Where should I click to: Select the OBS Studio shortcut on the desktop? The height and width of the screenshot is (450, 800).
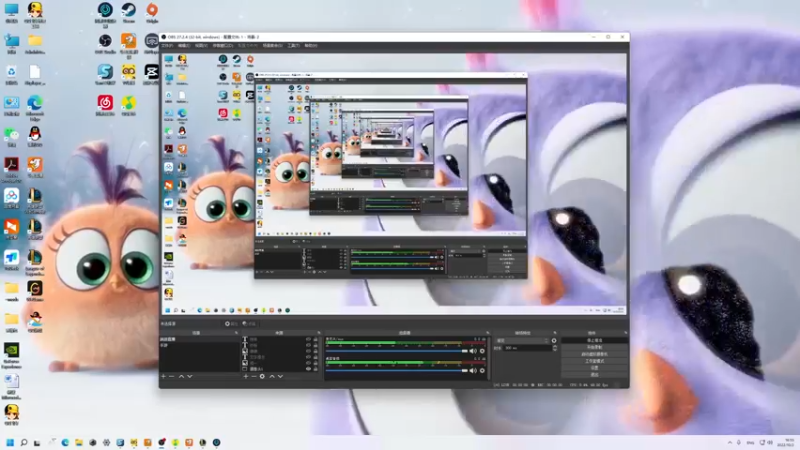click(x=105, y=44)
